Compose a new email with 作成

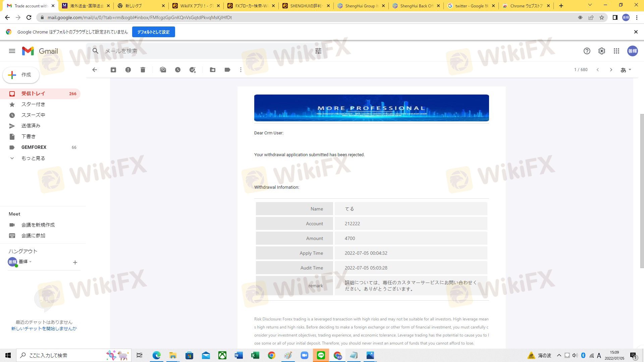tap(21, 75)
